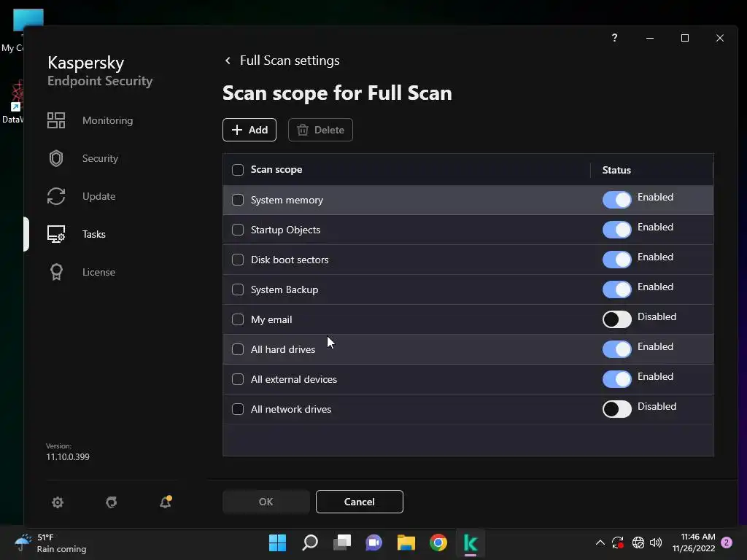Go to Security in sidebar

pyautogui.click(x=100, y=158)
